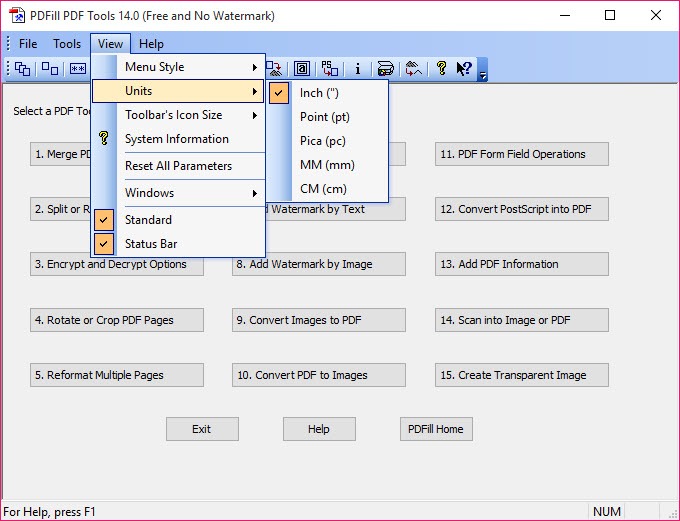Choose CM (cm) unit
The height and width of the screenshot is (521, 680).
328,189
